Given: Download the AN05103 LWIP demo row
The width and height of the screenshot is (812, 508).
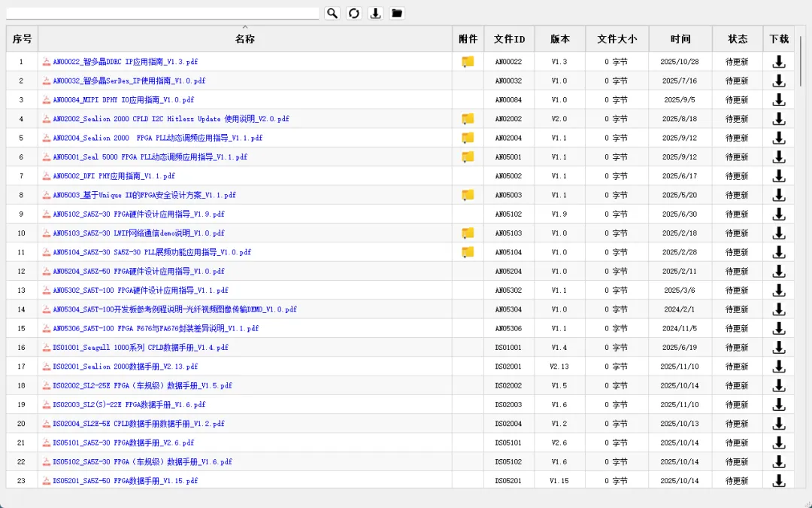Looking at the screenshot, I should pos(778,233).
